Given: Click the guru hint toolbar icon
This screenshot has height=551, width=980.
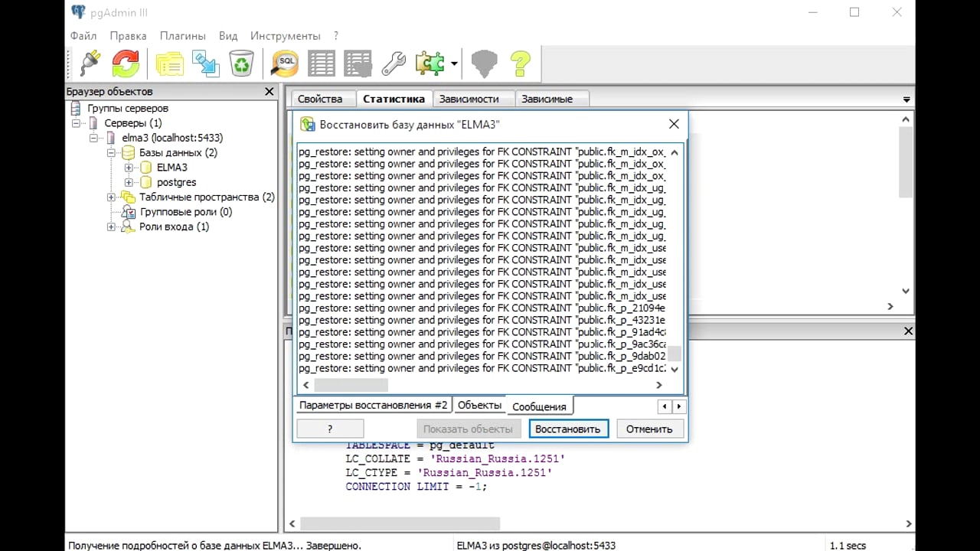Looking at the screenshot, I should pyautogui.click(x=484, y=64).
